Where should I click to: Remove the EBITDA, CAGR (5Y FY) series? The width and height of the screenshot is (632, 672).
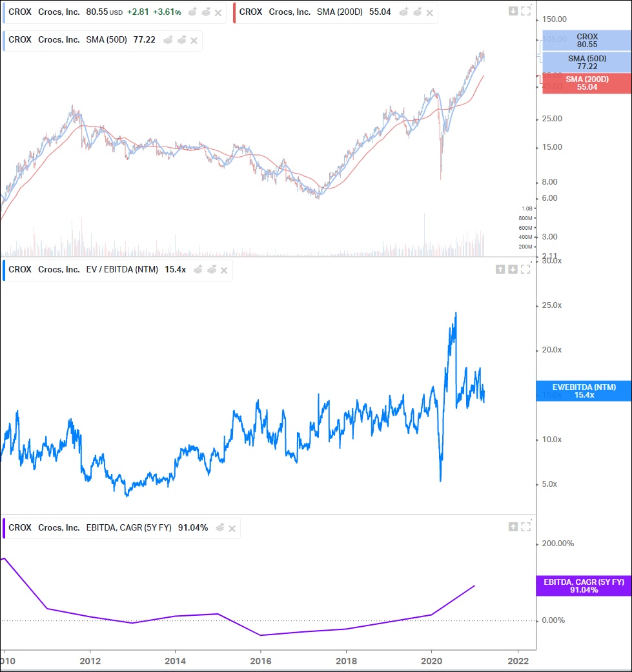coord(232,529)
